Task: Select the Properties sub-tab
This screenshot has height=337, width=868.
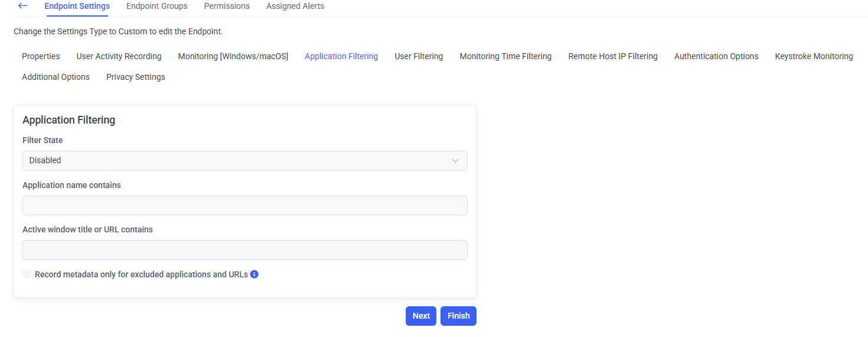Action: click(x=41, y=56)
